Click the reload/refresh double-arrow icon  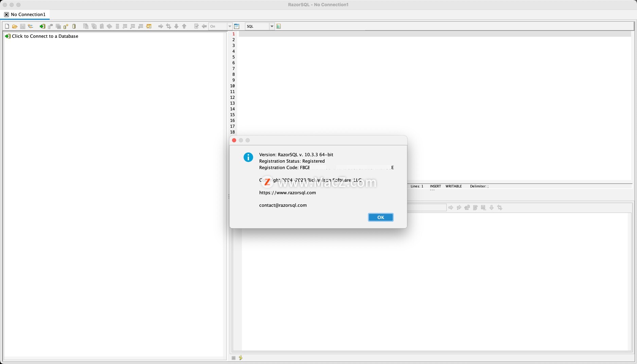169,26
